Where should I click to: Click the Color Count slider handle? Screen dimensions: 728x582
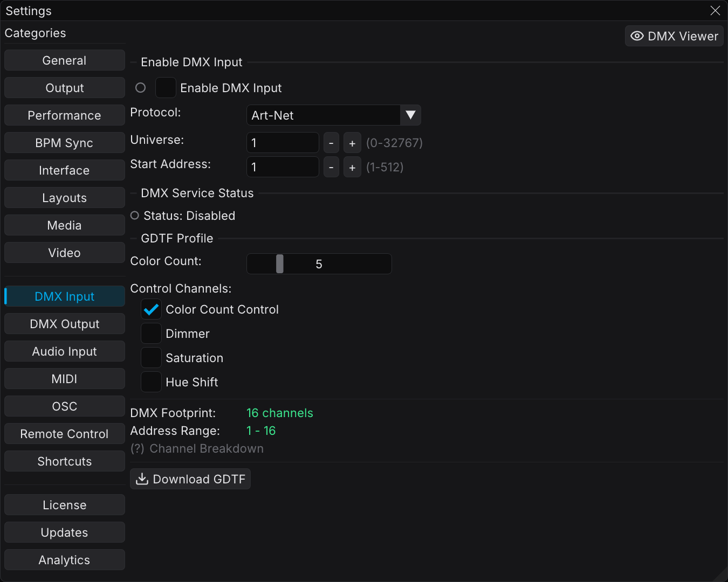[x=279, y=264]
